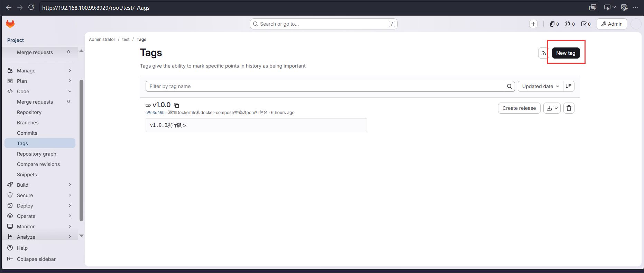Click the New tag button
The height and width of the screenshot is (273, 644).
(x=566, y=53)
